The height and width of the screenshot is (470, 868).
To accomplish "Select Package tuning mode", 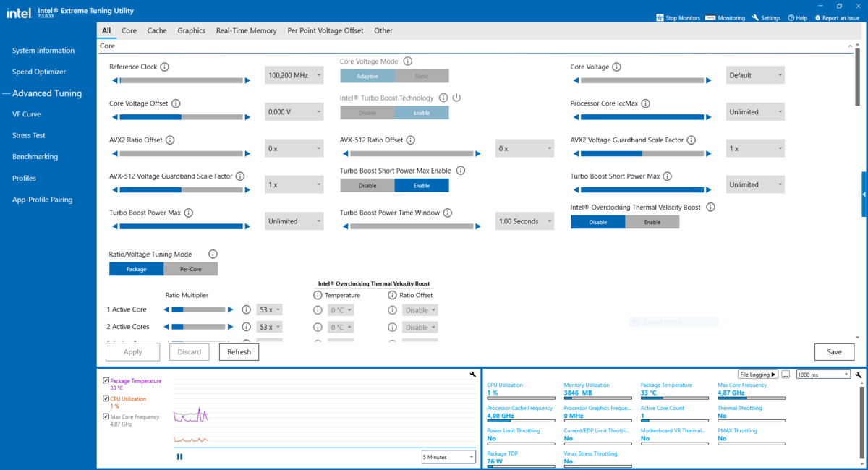I will [136, 269].
